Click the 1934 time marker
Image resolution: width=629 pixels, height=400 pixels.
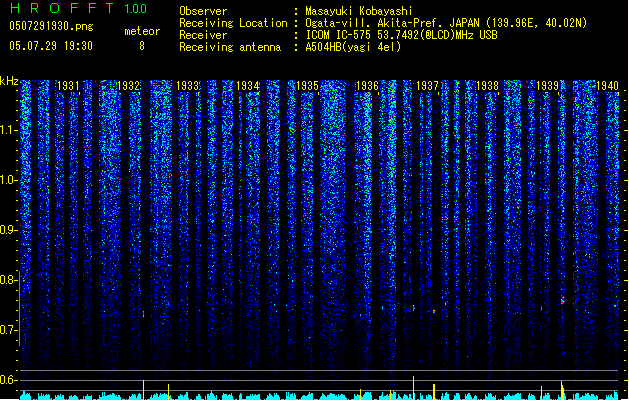tap(248, 86)
